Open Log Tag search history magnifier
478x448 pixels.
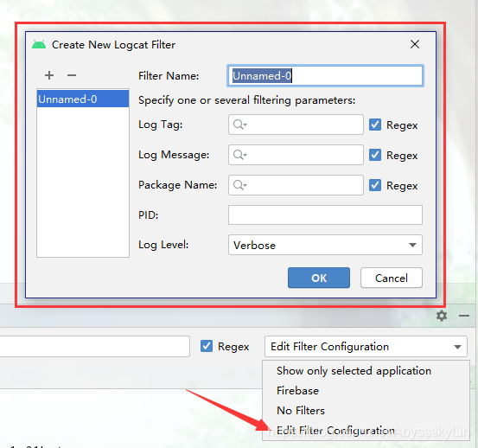click(x=239, y=125)
